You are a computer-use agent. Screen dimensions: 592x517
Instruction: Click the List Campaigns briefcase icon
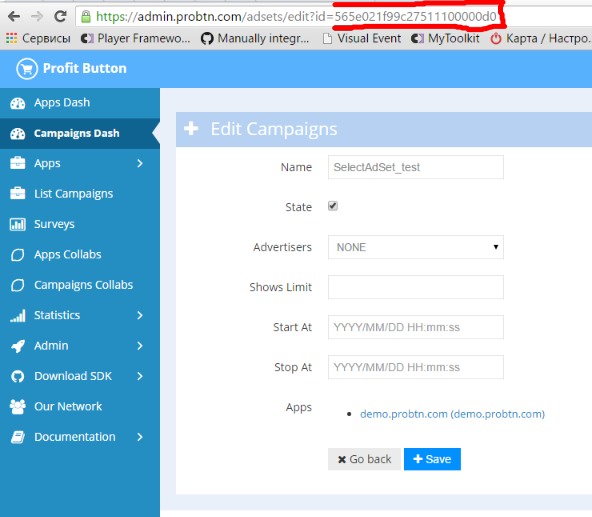[17, 193]
